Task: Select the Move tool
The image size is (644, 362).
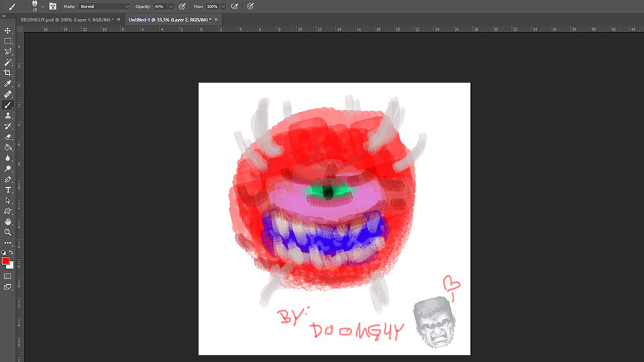Action: [x=7, y=30]
